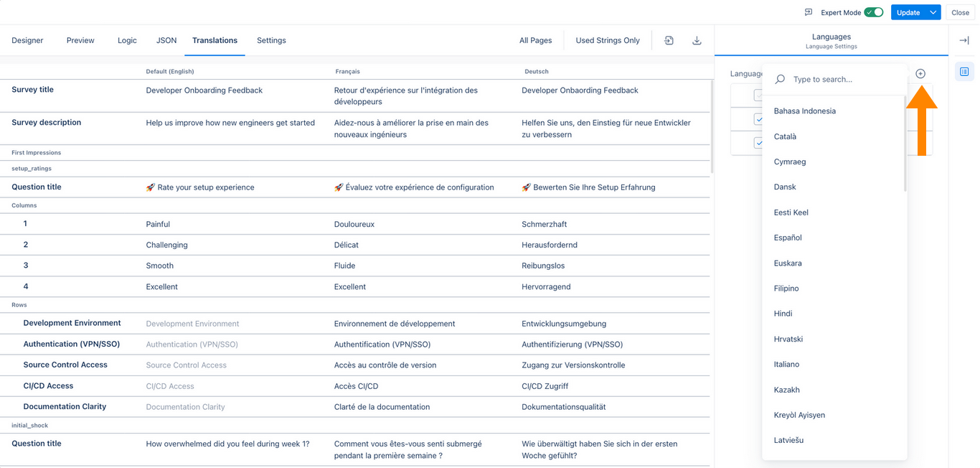
Task: Open the Update button dropdown arrow
Action: pyautogui.click(x=933, y=12)
